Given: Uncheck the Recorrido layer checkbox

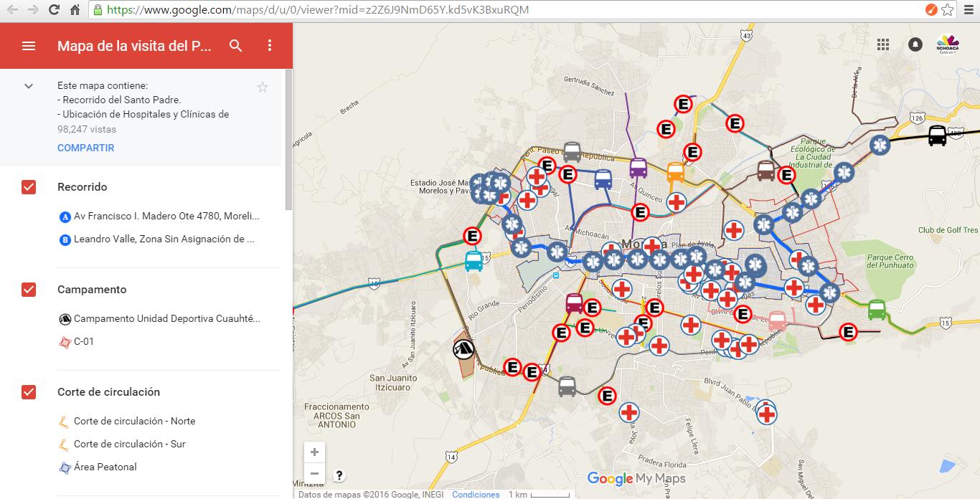Looking at the screenshot, I should point(29,187).
